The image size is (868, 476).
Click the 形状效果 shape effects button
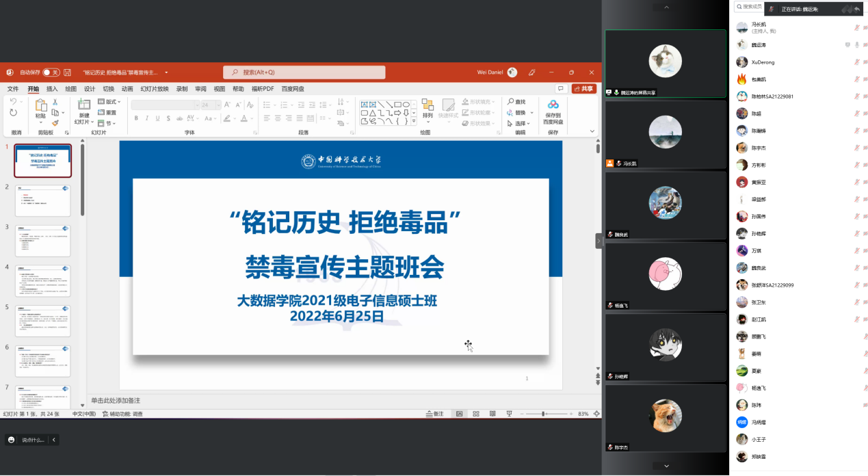[x=479, y=124]
